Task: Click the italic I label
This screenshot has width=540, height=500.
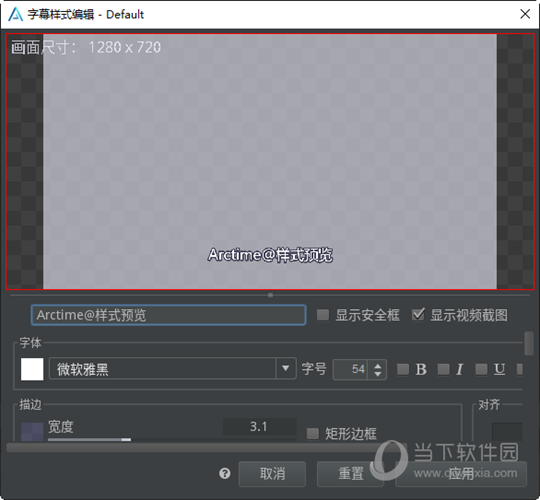Action: (x=459, y=369)
